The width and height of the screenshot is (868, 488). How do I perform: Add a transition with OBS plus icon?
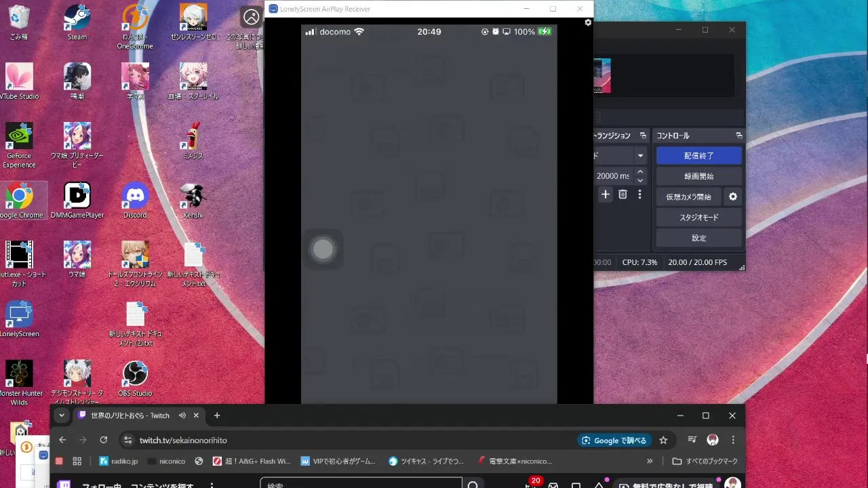606,195
